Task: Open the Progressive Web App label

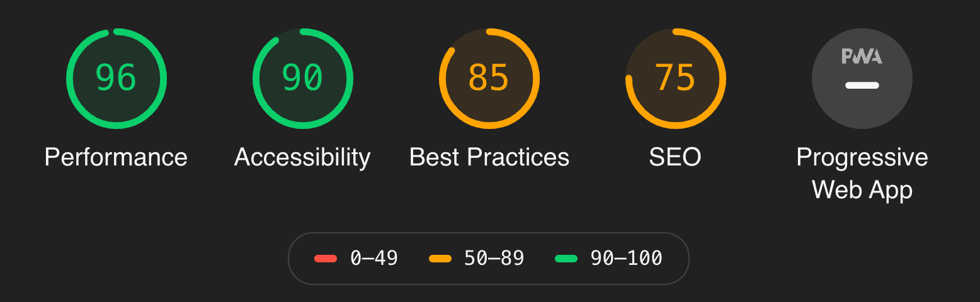Action: click(862, 173)
